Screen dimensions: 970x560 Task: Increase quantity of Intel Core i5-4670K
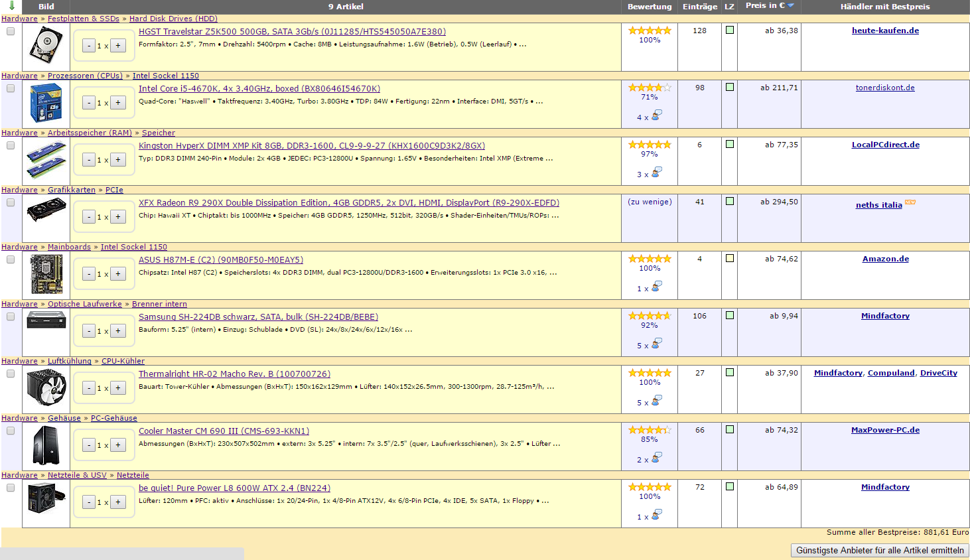tap(118, 103)
